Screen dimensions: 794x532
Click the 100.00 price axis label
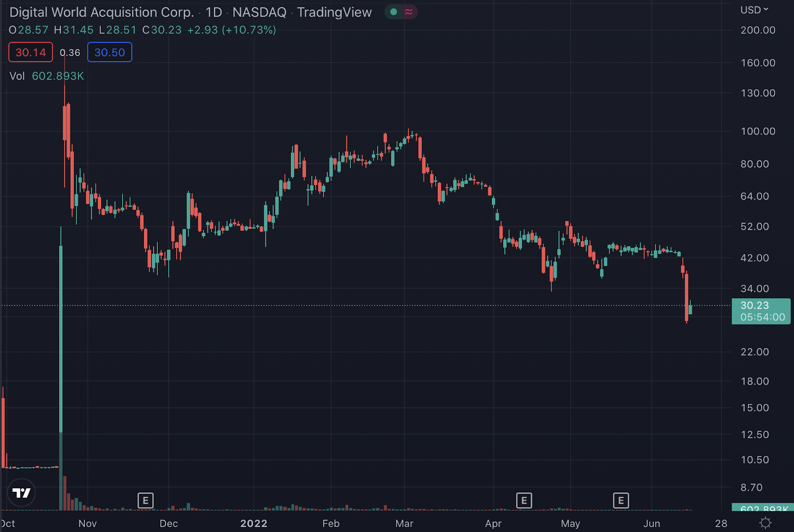click(x=758, y=132)
